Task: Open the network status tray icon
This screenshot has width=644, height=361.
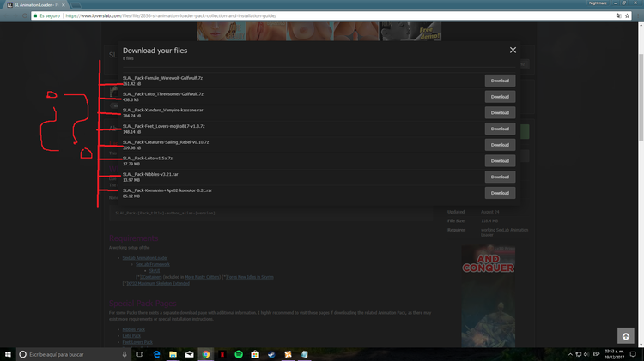Action: tap(578, 354)
